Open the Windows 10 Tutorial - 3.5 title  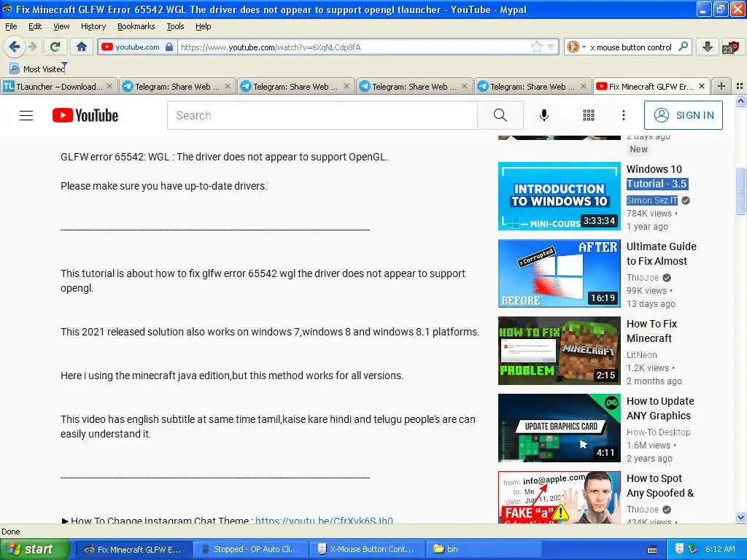[657, 176]
